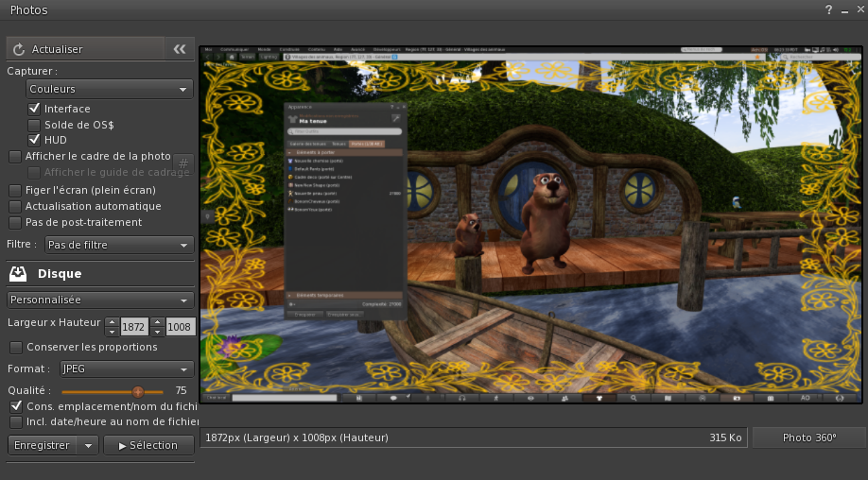Viewport: 868px width, 480px height.
Task: Click the Disque save-to-disk icon
Action: [18, 274]
